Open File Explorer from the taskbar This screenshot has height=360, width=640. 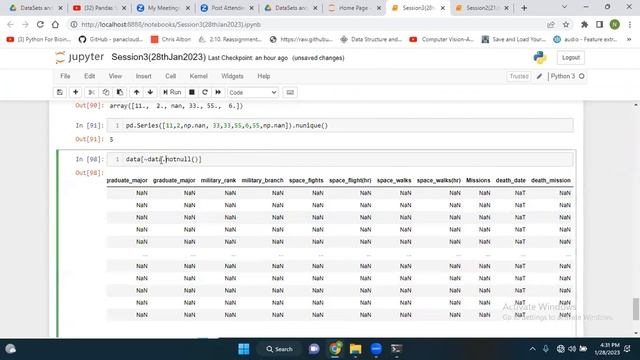[x=356, y=349]
